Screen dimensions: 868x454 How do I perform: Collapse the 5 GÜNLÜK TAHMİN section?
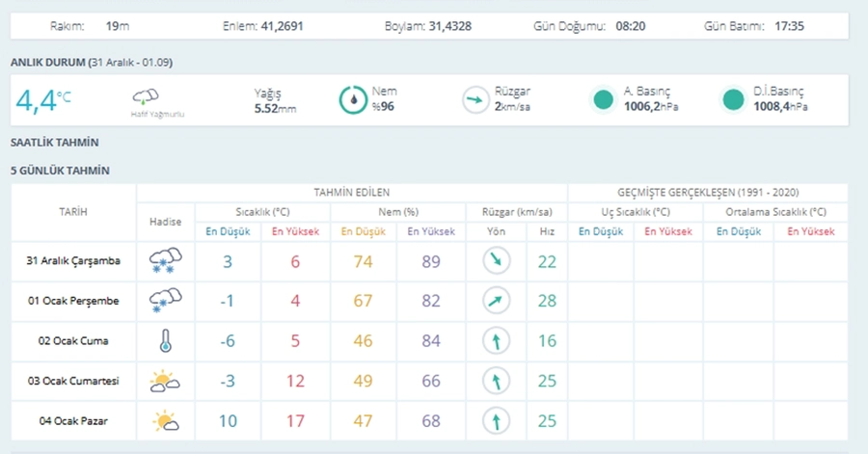tap(60, 171)
